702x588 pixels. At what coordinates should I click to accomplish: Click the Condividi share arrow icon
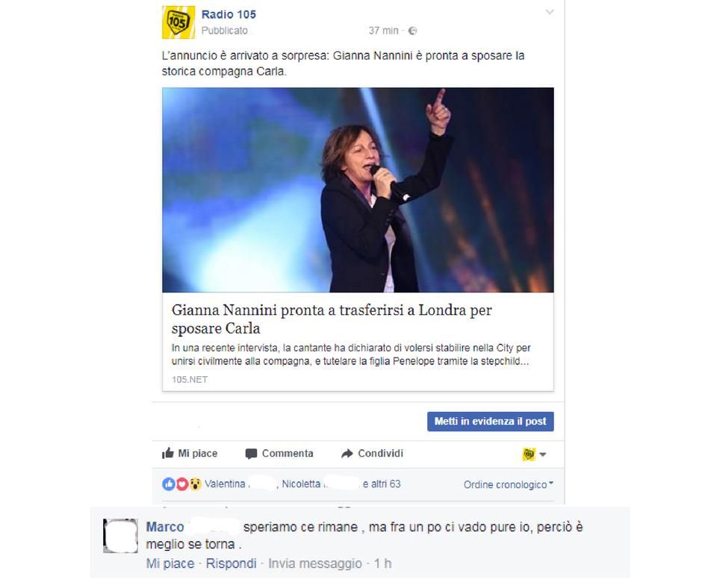coord(347,454)
